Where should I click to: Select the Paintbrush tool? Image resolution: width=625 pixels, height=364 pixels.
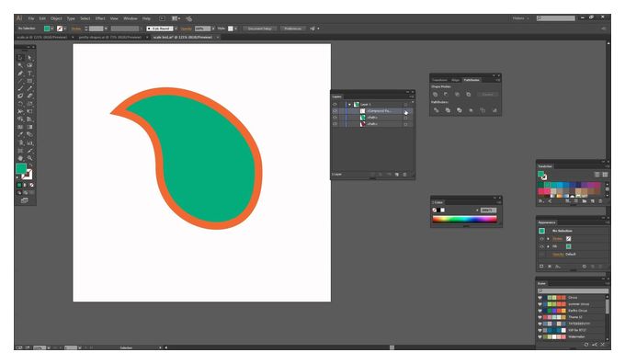[x=20, y=88]
